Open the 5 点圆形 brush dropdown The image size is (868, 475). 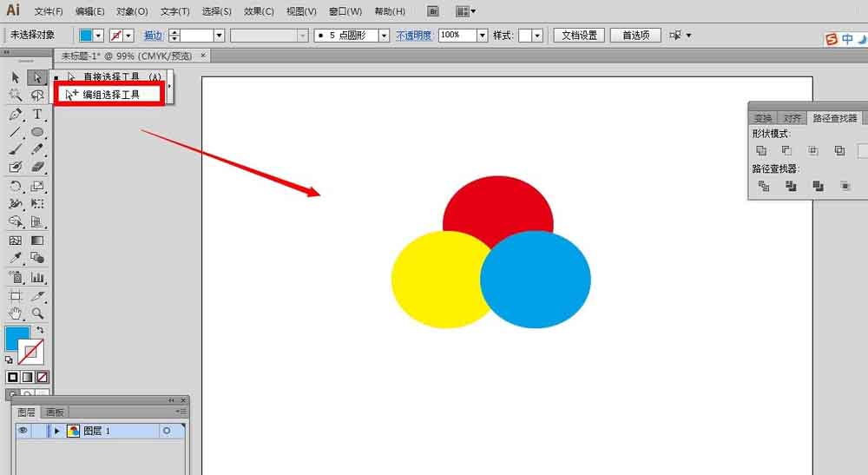point(385,36)
